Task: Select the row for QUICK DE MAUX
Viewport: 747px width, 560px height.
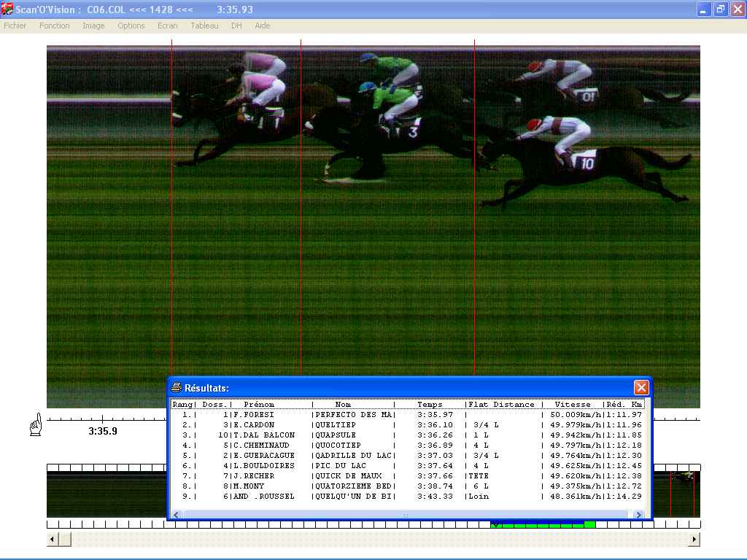Action: pyautogui.click(x=407, y=475)
